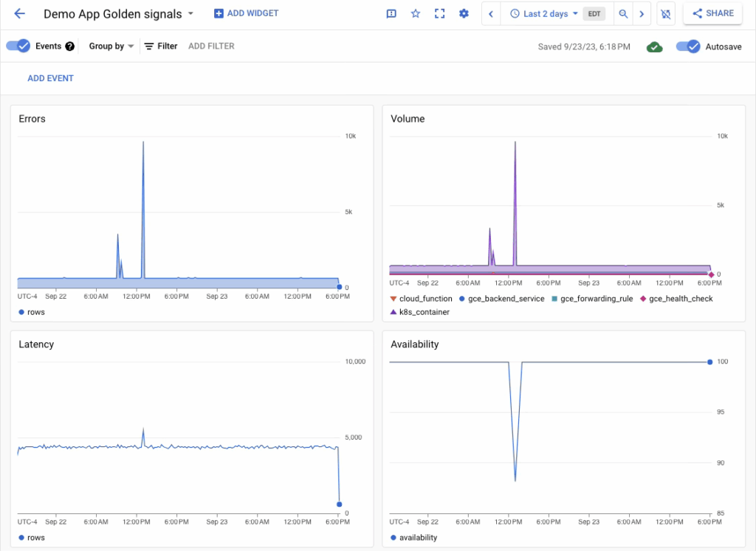
Task: Open dashboard settings gear
Action: [x=464, y=14]
